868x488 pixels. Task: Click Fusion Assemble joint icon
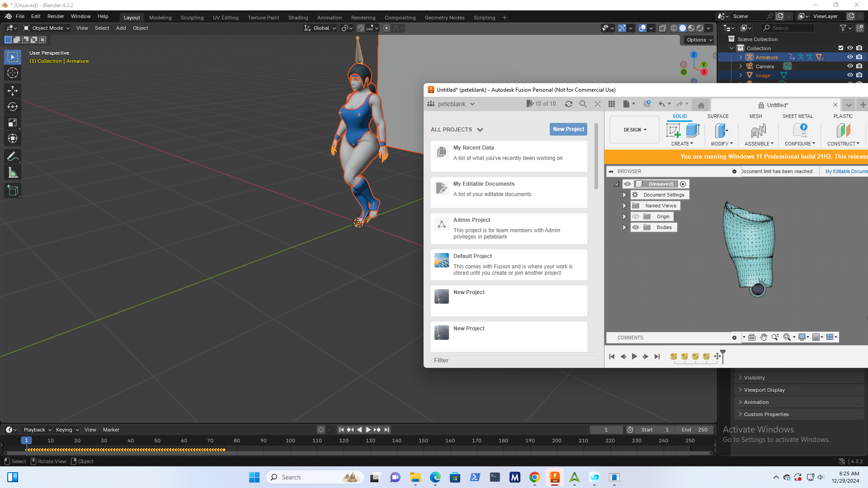759,131
